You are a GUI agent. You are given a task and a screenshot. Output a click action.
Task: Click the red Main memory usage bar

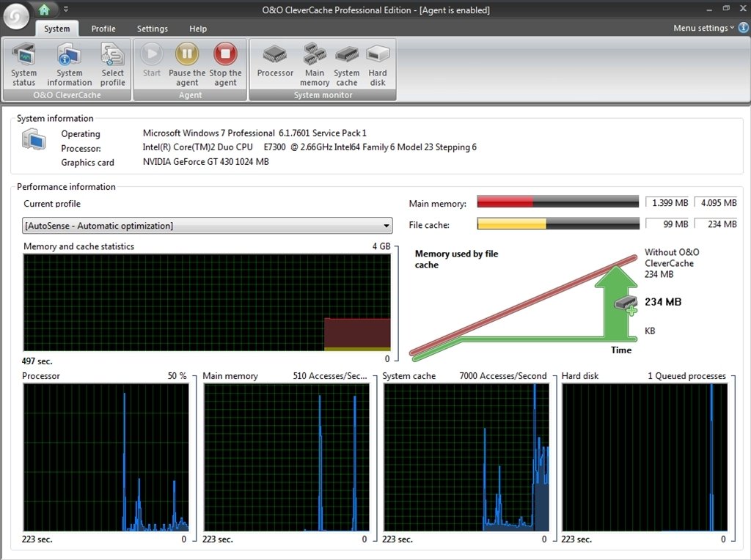558,202
